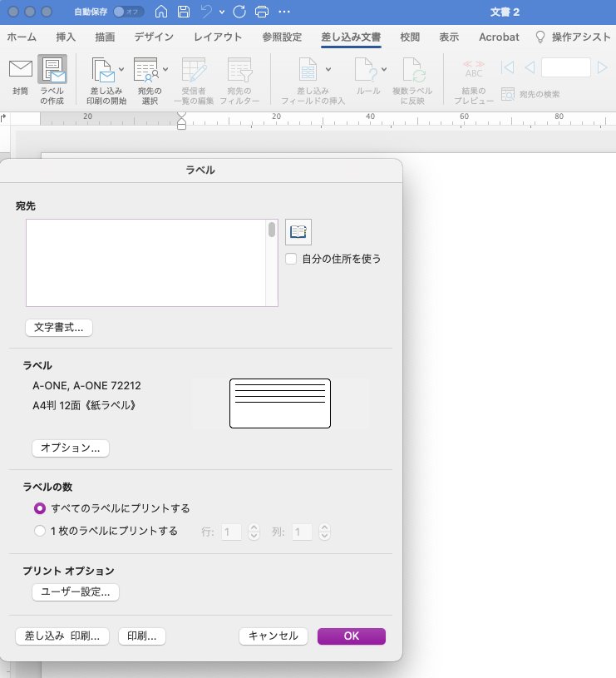The image size is (616, 678).
Task: Switch to the 描画 tab
Action: click(105, 37)
